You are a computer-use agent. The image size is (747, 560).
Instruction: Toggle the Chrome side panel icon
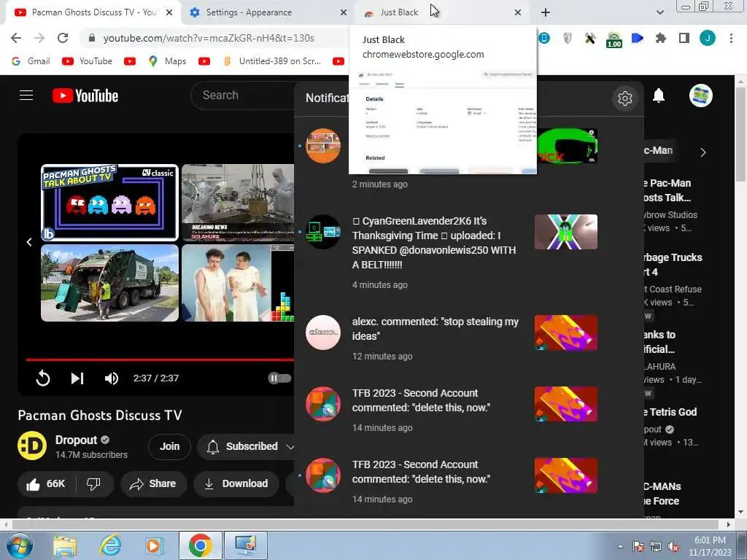pyautogui.click(x=684, y=38)
